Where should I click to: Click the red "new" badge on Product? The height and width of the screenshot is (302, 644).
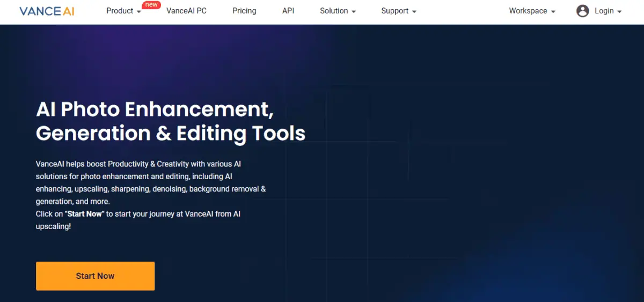point(151,5)
